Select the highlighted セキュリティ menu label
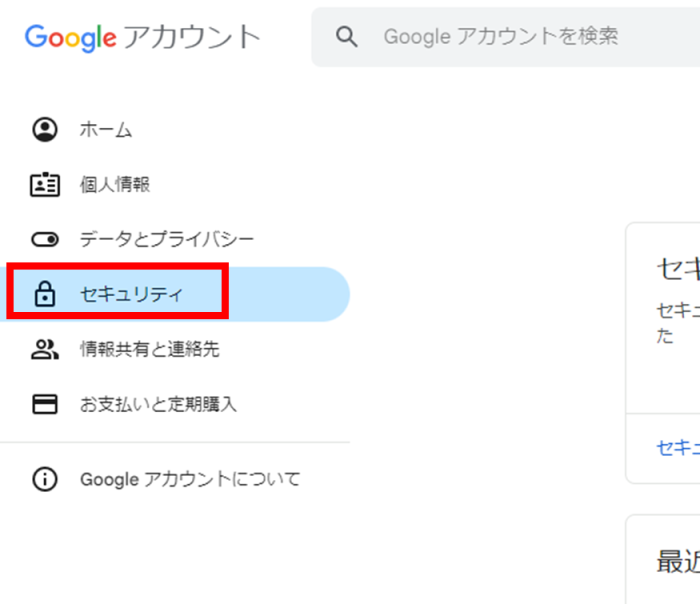Viewport: 700px width, 604px height. pos(132,294)
